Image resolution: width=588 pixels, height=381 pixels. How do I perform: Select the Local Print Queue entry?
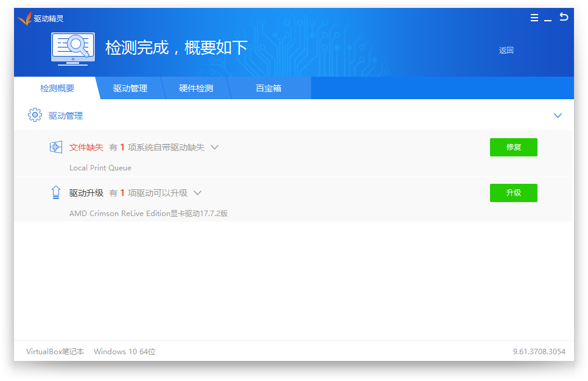click(x=100, y=167)
